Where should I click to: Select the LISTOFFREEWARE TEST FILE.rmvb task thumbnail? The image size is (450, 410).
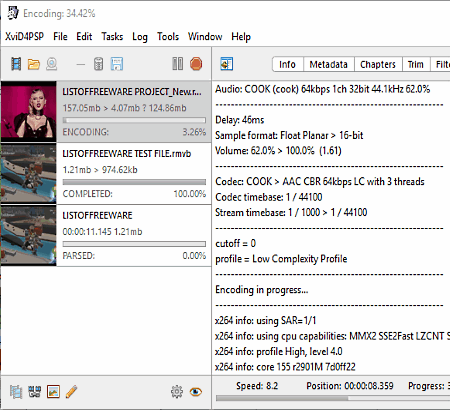29,173
